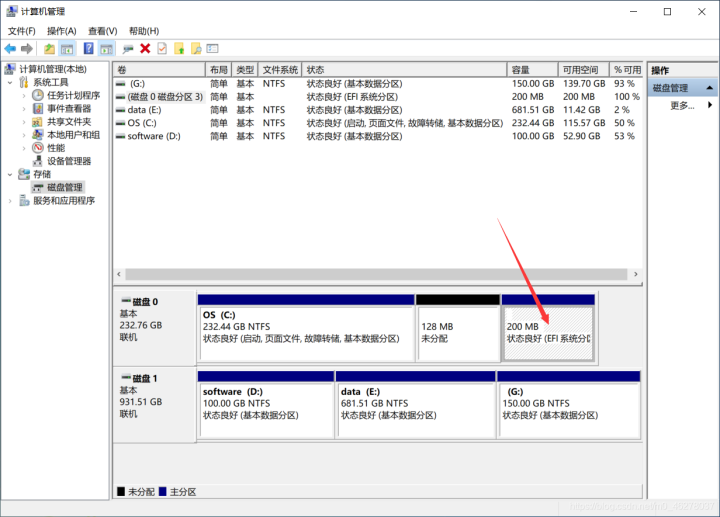The width and height of the screenshot is (720, 517).
Task: Select 设备管理器 in the tree
Action: (x=69, y=161)
